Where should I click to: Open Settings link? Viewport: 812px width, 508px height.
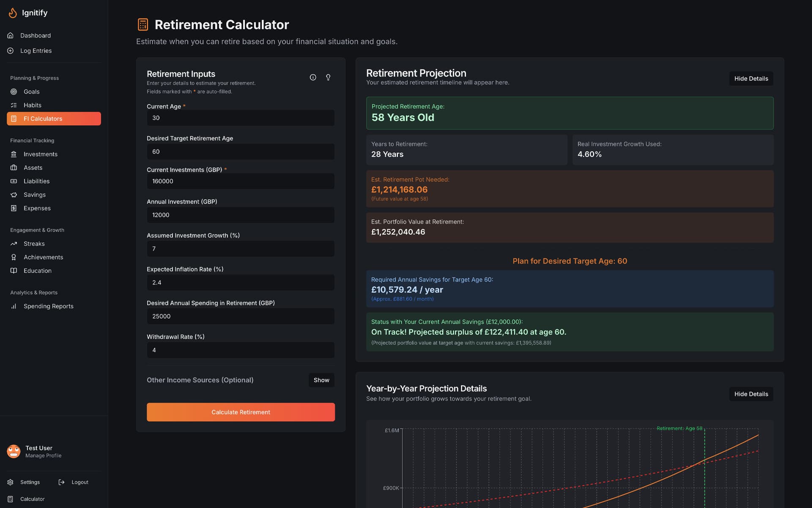click(30, 482)
